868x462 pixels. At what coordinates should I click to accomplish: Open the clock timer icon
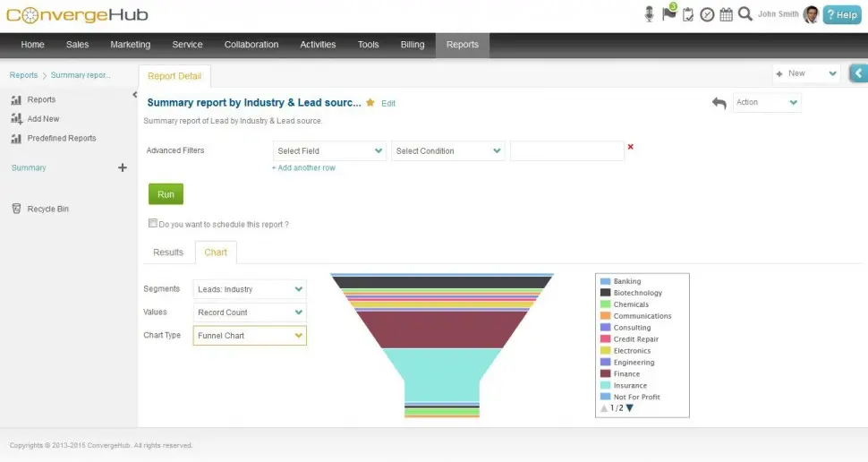tap(707, 15)
